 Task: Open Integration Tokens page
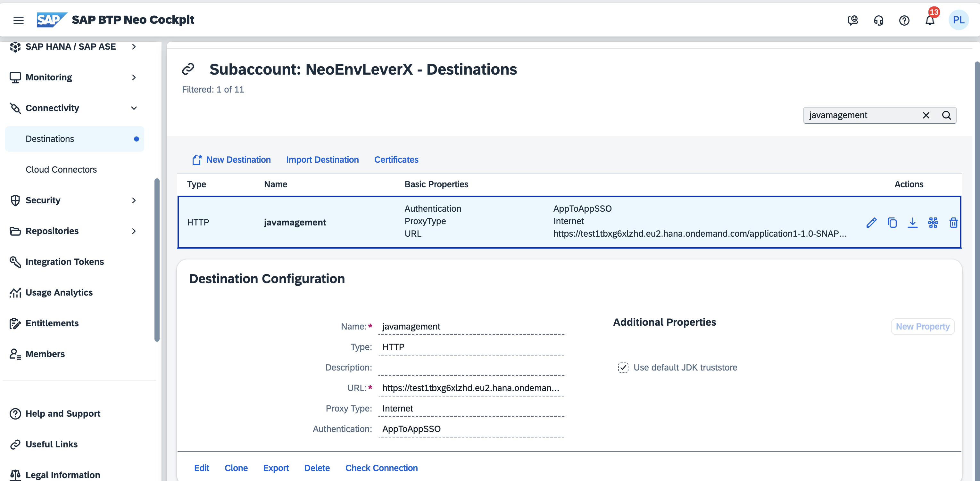point(65,262)
